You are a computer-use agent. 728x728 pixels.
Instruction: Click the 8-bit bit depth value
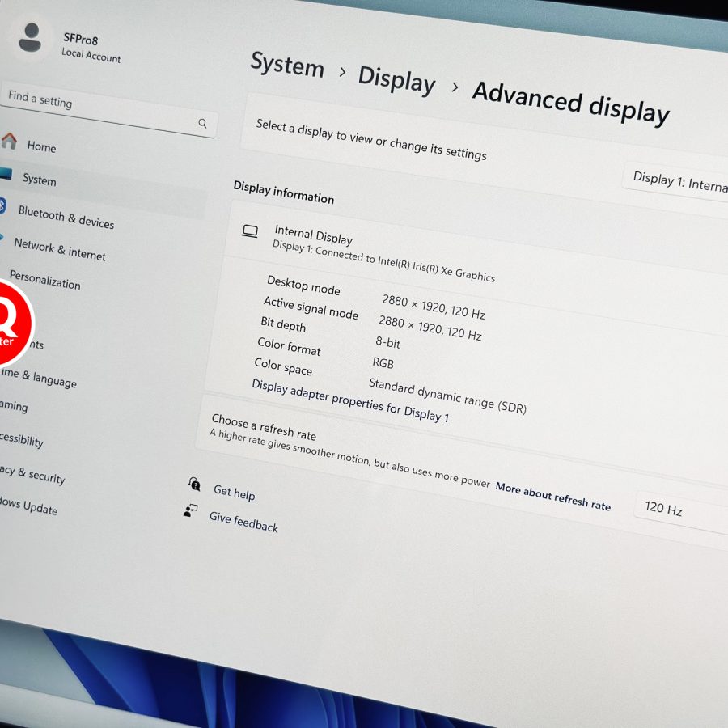pyautogui.click(x=387, y=342)
